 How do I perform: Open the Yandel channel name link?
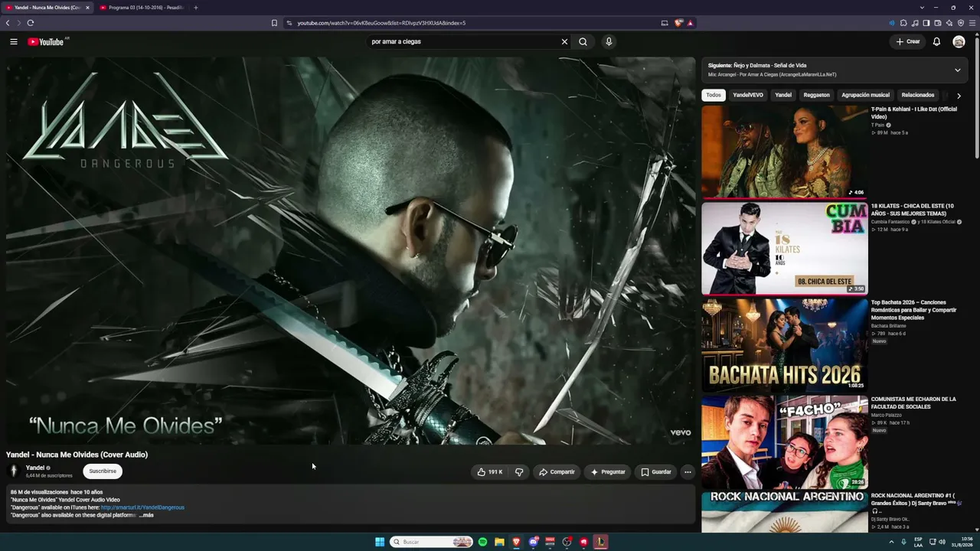click(x=35, y=468)
